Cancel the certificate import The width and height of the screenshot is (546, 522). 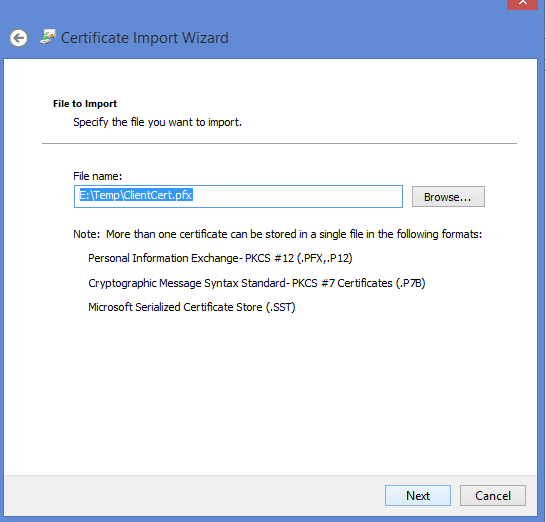click(493, 496)
